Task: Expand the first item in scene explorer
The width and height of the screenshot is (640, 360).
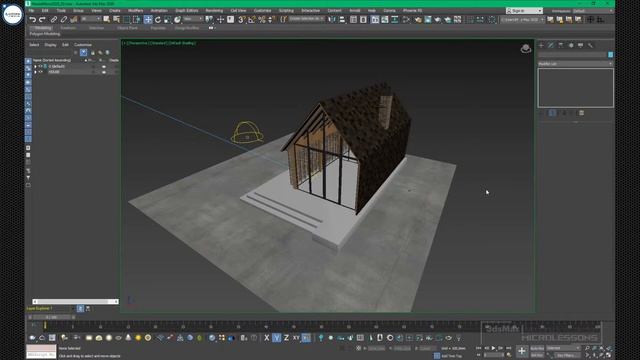Action: pos(35,66)
